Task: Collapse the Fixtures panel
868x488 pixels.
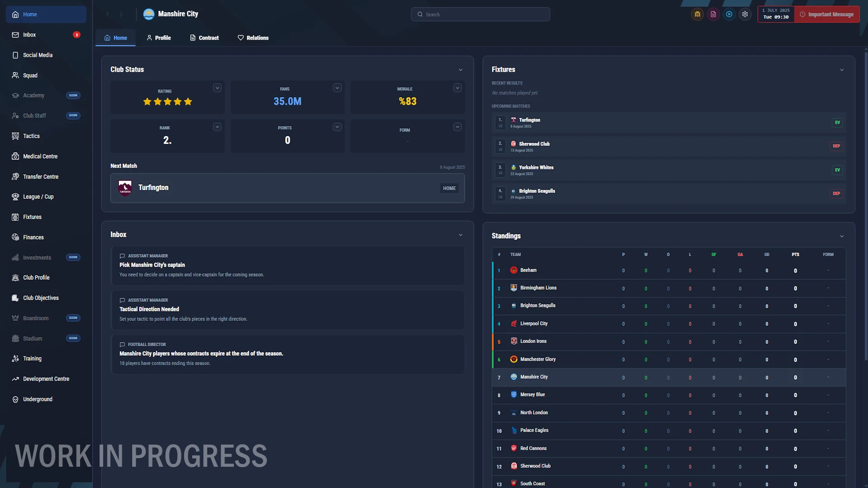Action: pyautogui.click(x=842, y=70)
